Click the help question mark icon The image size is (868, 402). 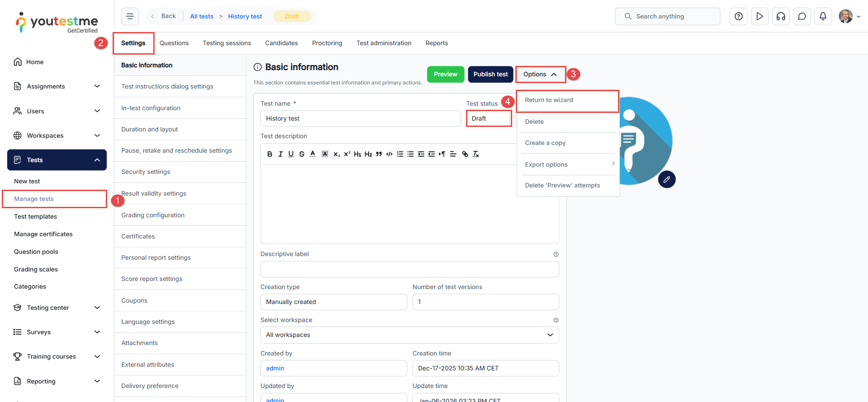pyautogui.click(x=738, y=16)
